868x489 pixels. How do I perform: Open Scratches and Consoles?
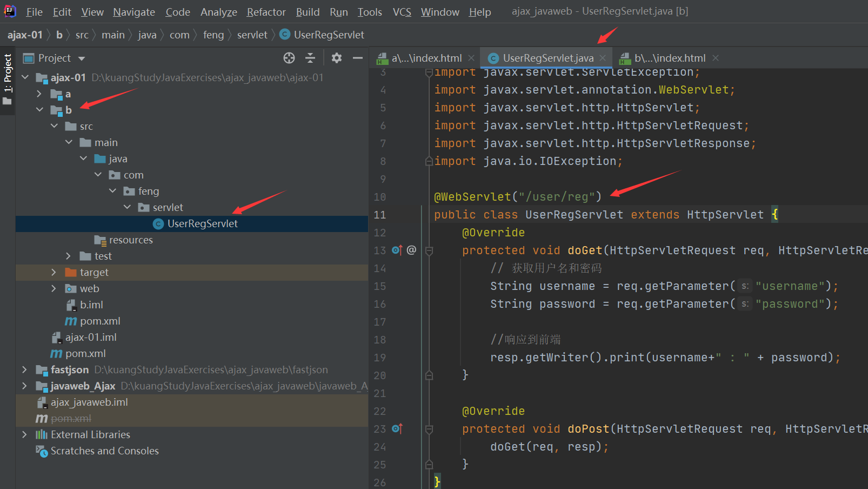click(x=97, y=451)
